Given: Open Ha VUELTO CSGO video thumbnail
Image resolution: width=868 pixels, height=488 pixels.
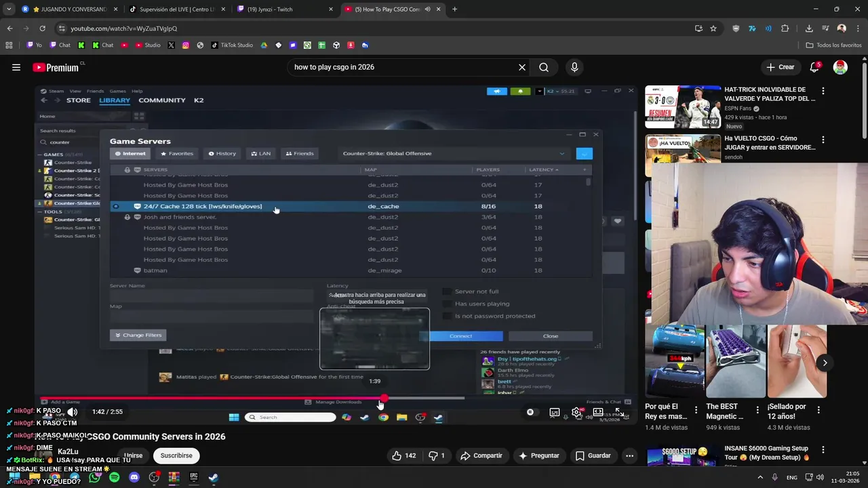Looking at the screenshot, I should click(683, 156).
